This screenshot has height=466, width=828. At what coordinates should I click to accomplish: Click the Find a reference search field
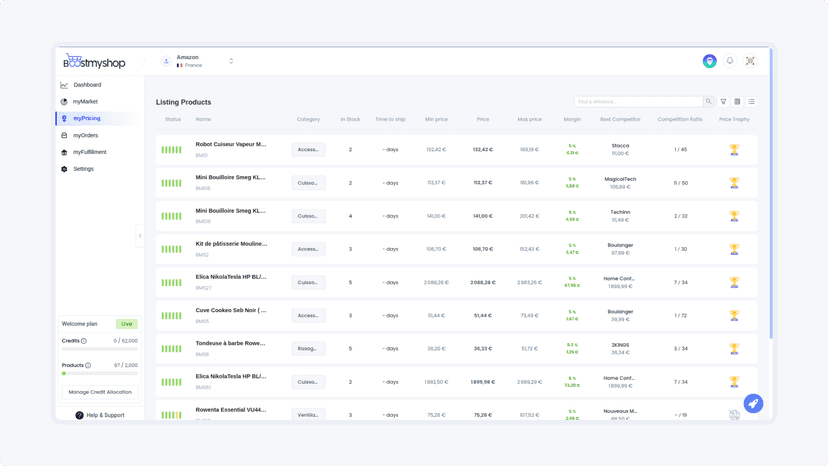[638, 101]
